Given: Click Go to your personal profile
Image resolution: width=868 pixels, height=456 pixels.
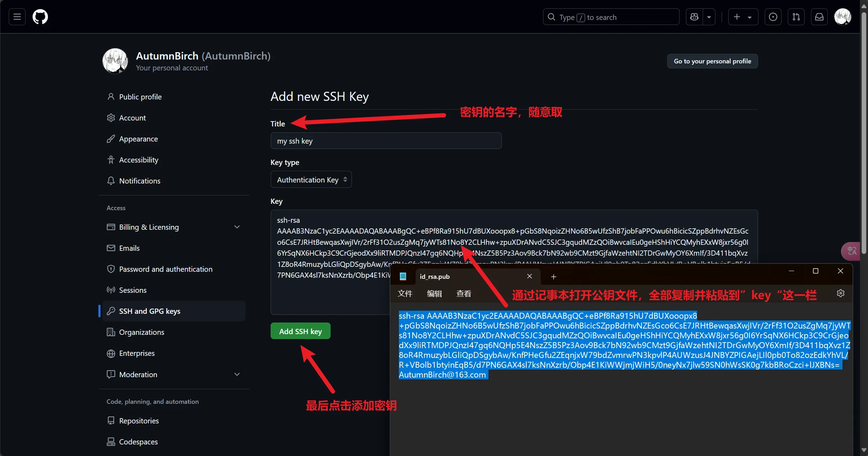Looking at the screenshot, I should point(712,61).
